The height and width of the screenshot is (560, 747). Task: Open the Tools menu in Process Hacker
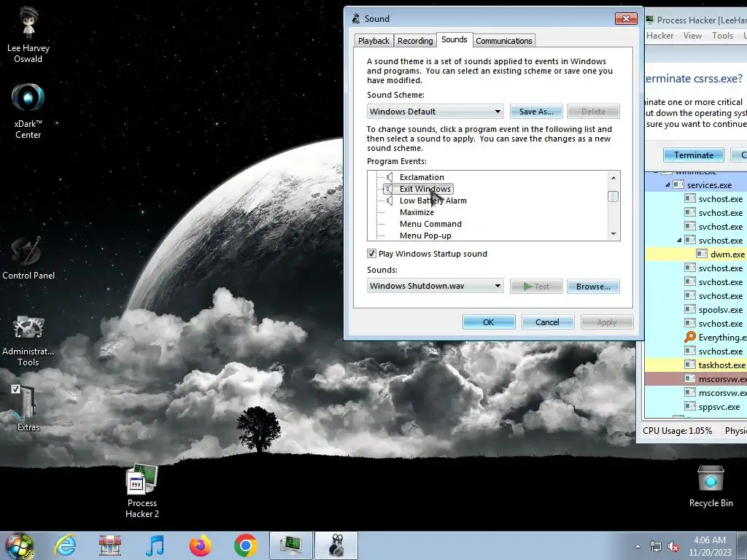(722, 36)
